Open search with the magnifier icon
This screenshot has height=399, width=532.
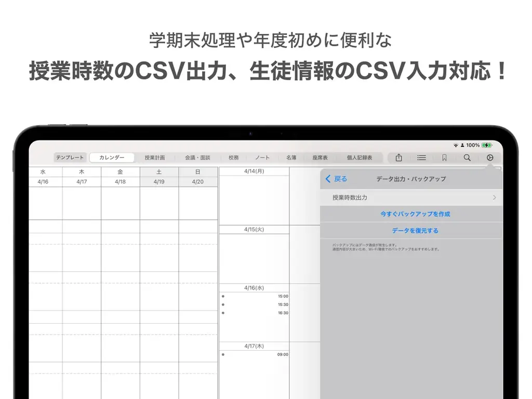(x=467, y=157)
